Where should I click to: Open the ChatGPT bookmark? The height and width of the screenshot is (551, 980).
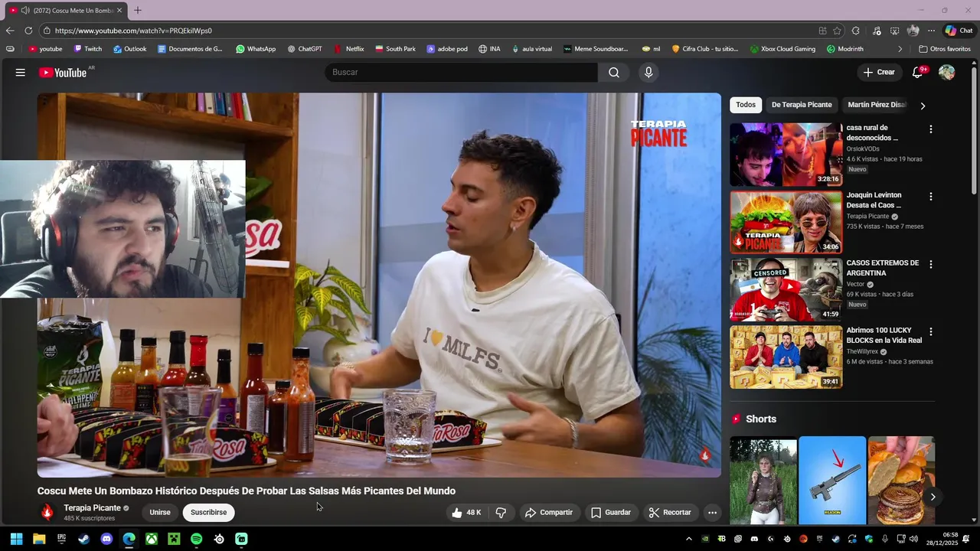305,49
